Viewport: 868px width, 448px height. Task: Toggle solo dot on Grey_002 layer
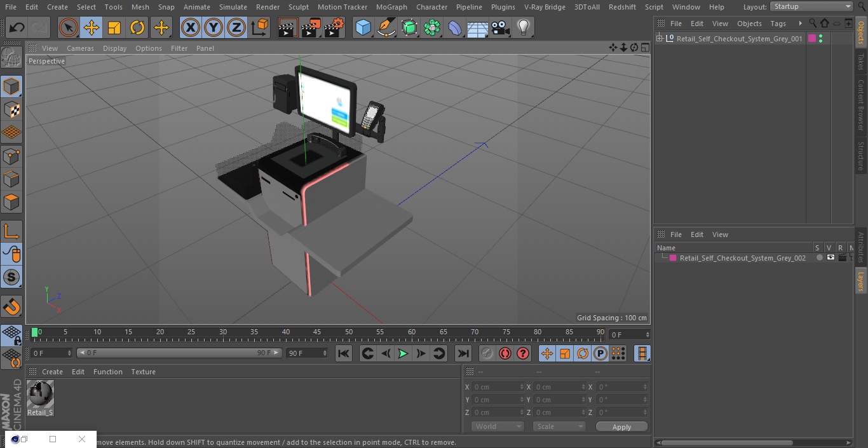coord(820,258)
